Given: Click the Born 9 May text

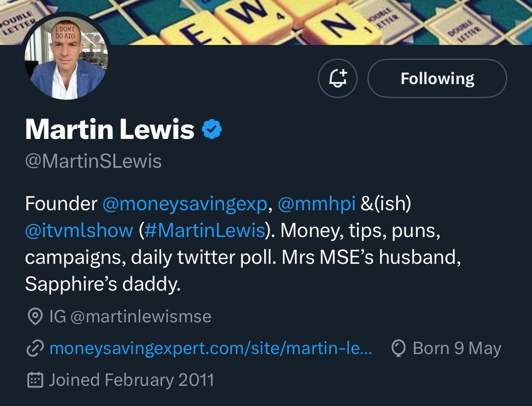Looking at the screenshot, I should click(x=457, y=348).
